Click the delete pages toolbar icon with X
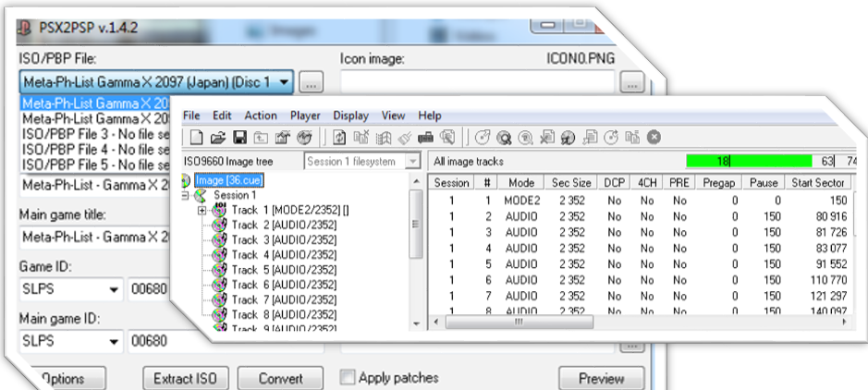The width and height of the screenshot is (868, 390). point(361,137)
